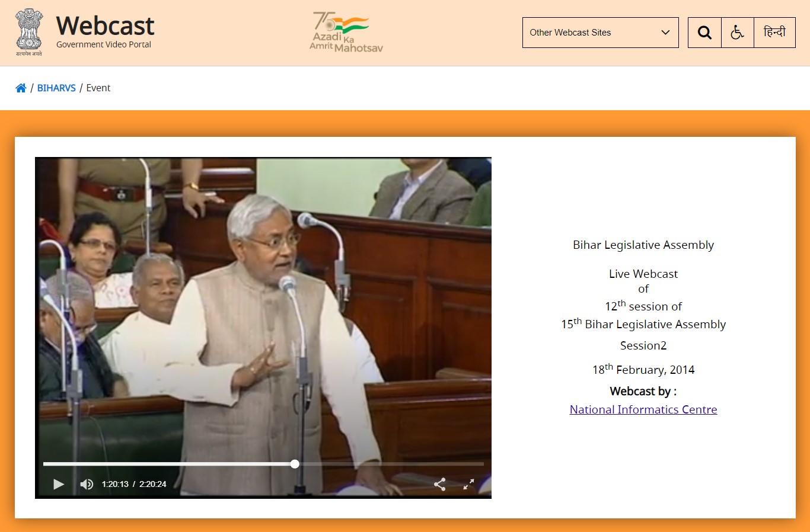
Task: Open the wheelchair accessibility options icon
Action: (x=737, y=33)
